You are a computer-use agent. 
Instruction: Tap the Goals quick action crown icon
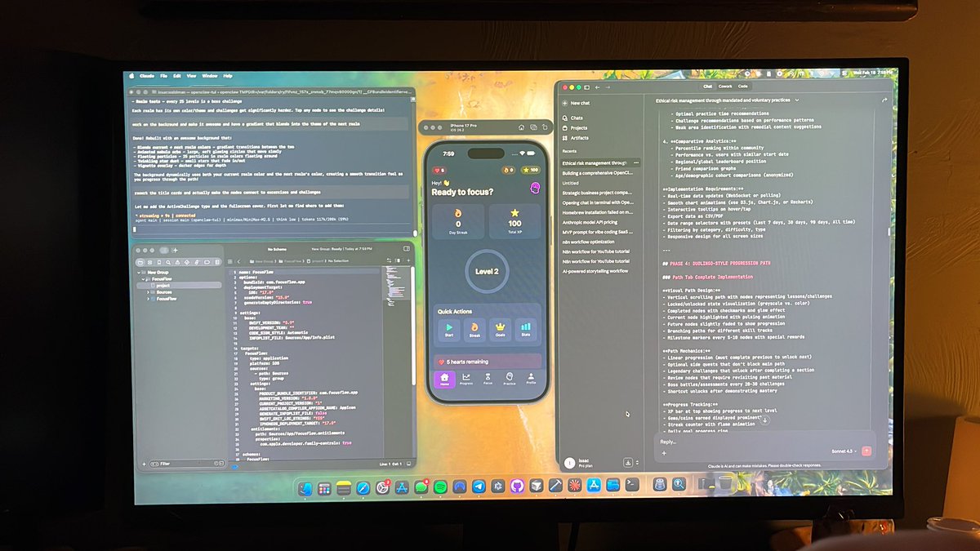[x=500, y=327]
